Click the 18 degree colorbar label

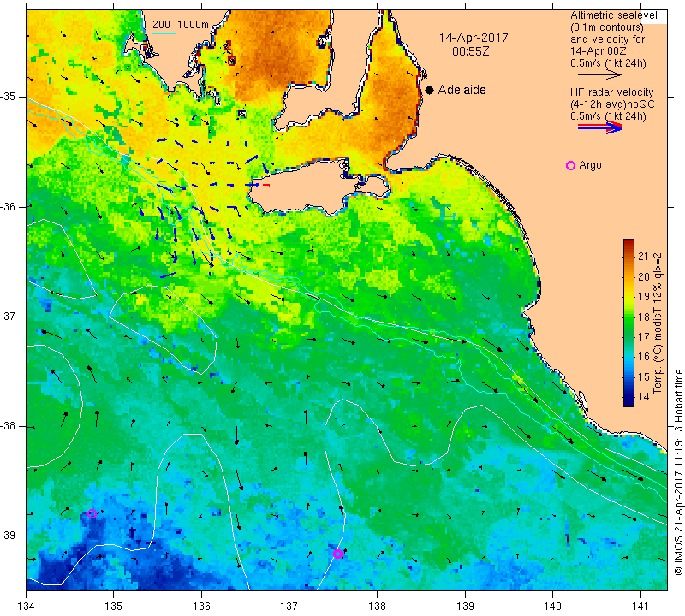pyautogui.click(x=643, y=317)
